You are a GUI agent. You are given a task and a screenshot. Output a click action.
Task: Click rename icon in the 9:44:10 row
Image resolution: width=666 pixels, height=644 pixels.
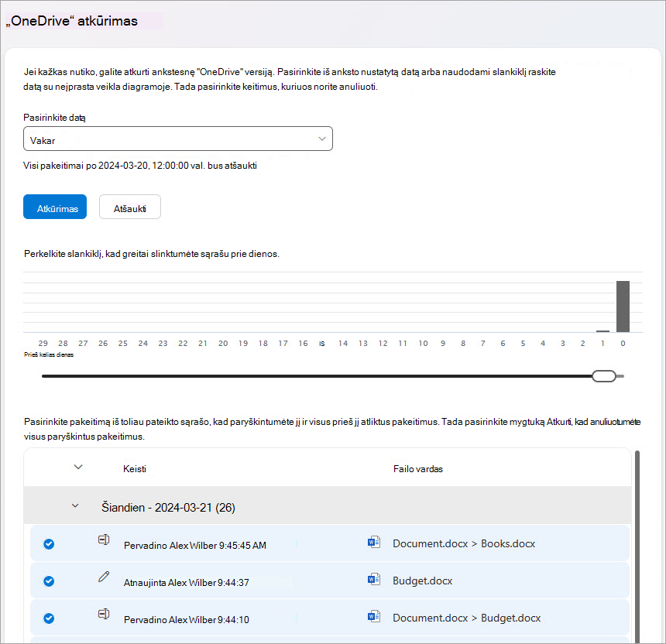(x=104, y=614)
